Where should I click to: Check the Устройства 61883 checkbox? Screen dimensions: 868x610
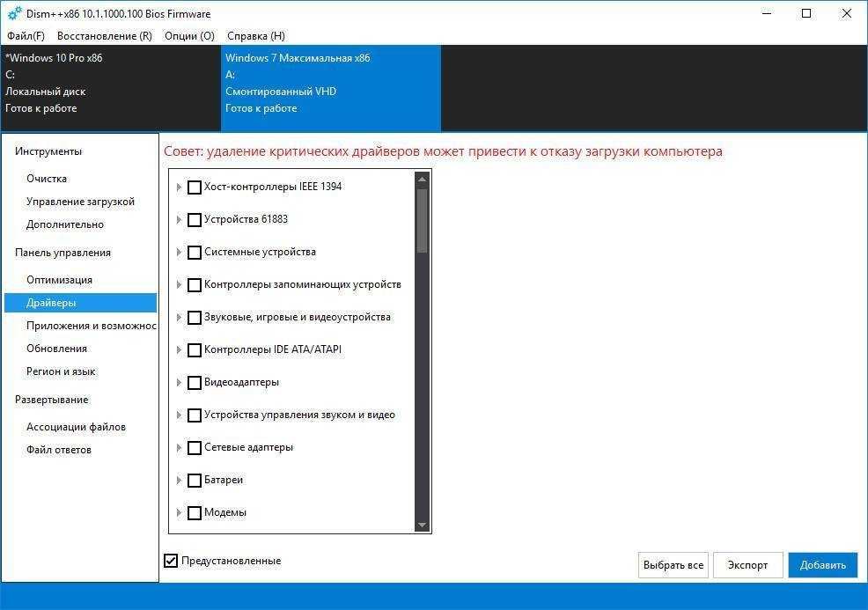click(195, 220)
